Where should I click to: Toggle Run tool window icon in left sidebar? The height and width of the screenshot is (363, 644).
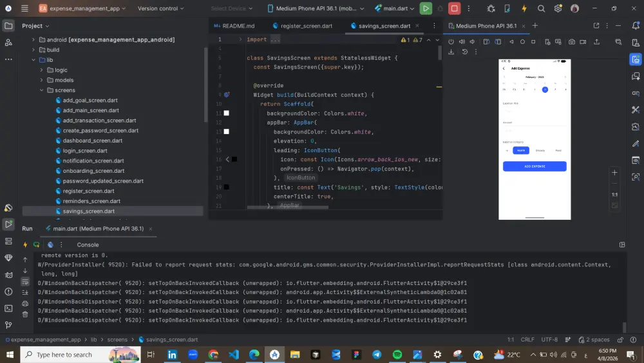coord(8,224)
